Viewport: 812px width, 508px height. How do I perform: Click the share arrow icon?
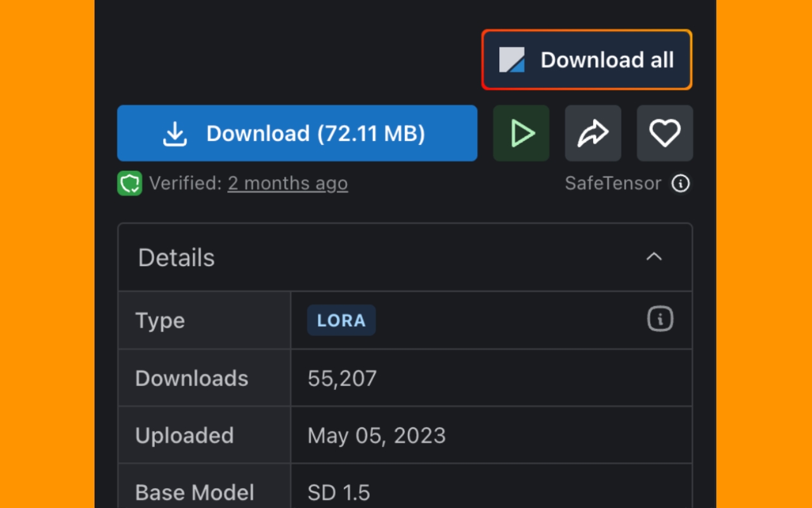click(593, 133)
